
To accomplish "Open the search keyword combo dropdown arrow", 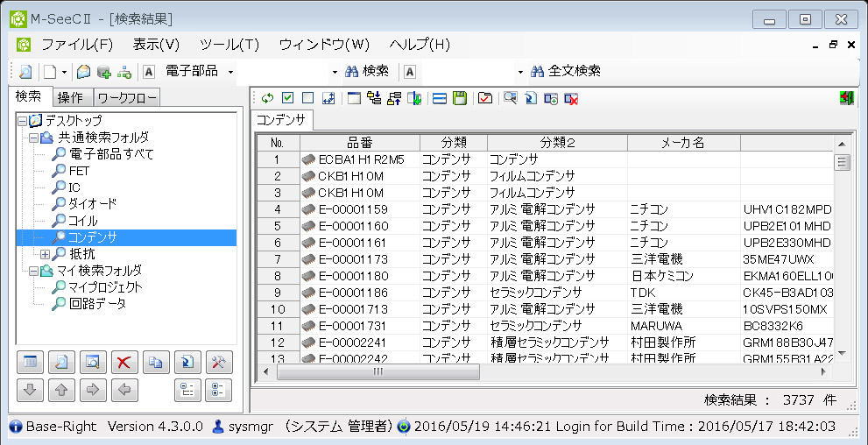I will [x=335, y=72].
